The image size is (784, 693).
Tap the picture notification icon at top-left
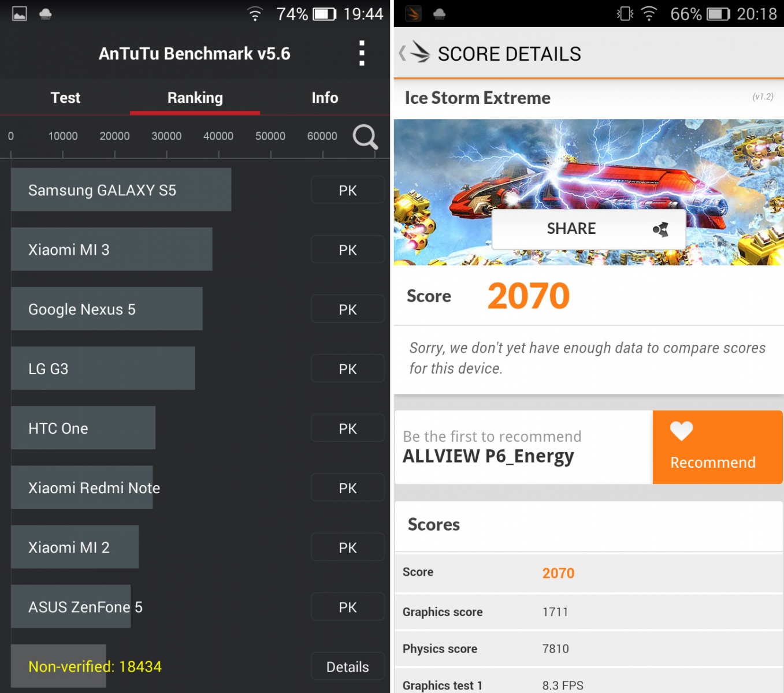click(x=20, y=14)
